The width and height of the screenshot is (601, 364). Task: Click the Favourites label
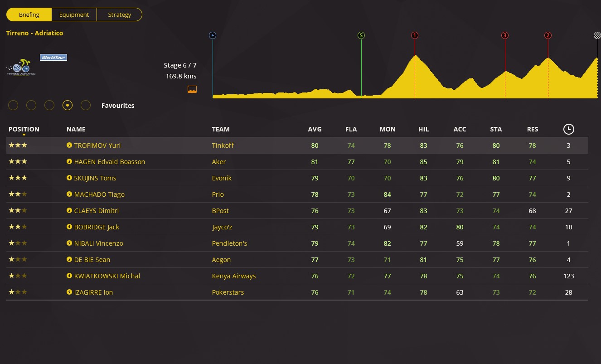tap(118, 106)
